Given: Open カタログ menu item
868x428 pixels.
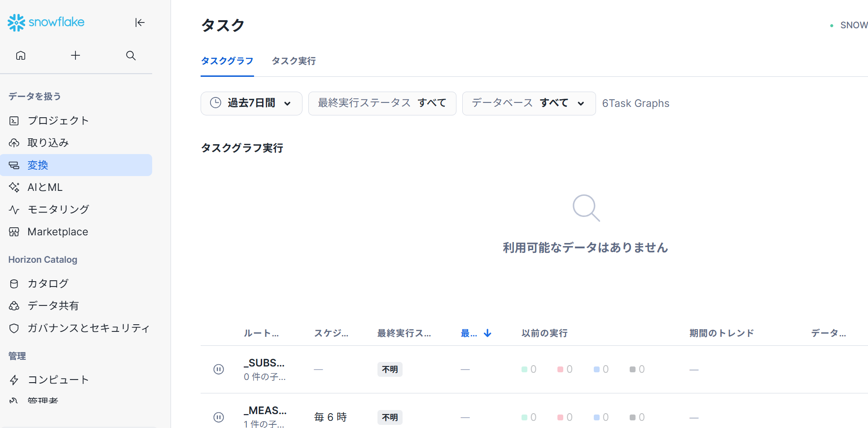Looking at the screenshot, I should [x=76, y=283].
